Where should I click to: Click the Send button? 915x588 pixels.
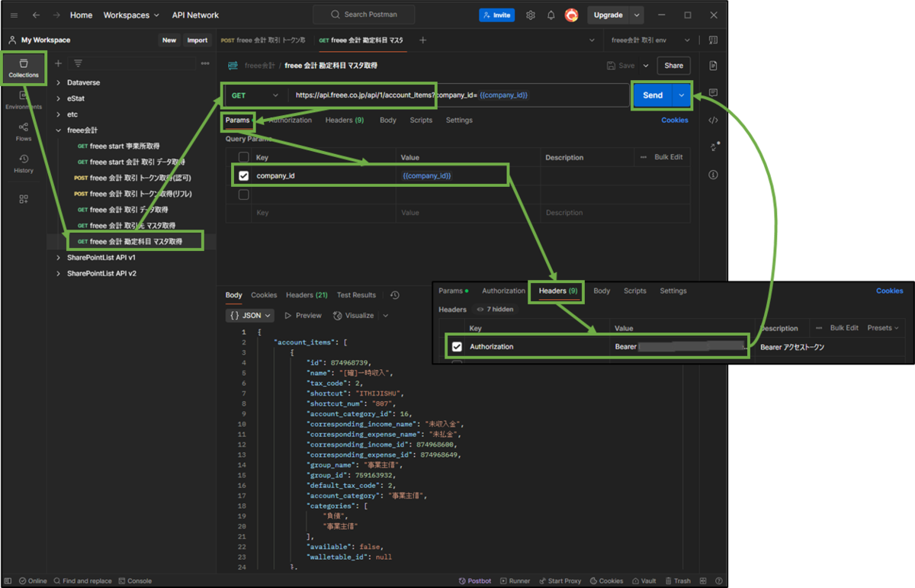click(x=653, y=95)
